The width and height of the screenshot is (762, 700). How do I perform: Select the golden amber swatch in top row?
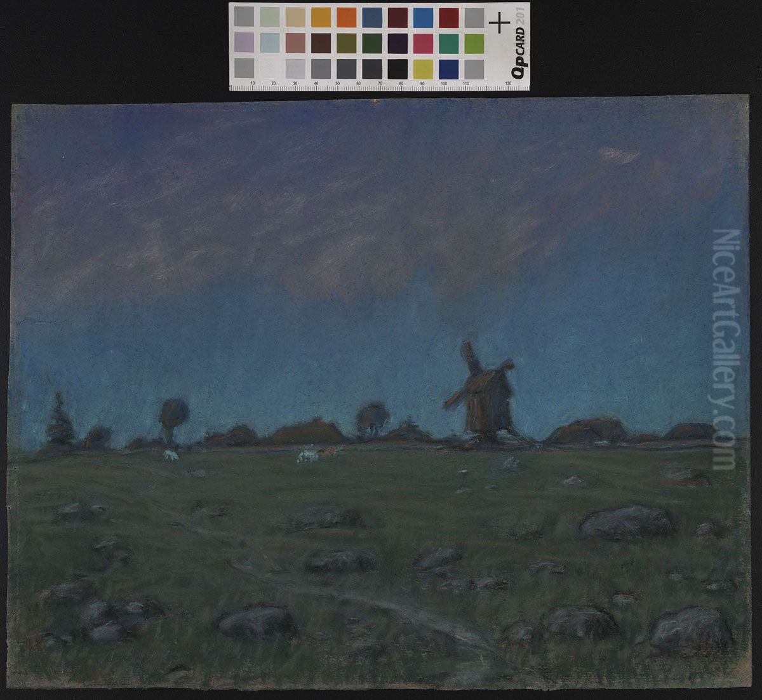(321, 17)
